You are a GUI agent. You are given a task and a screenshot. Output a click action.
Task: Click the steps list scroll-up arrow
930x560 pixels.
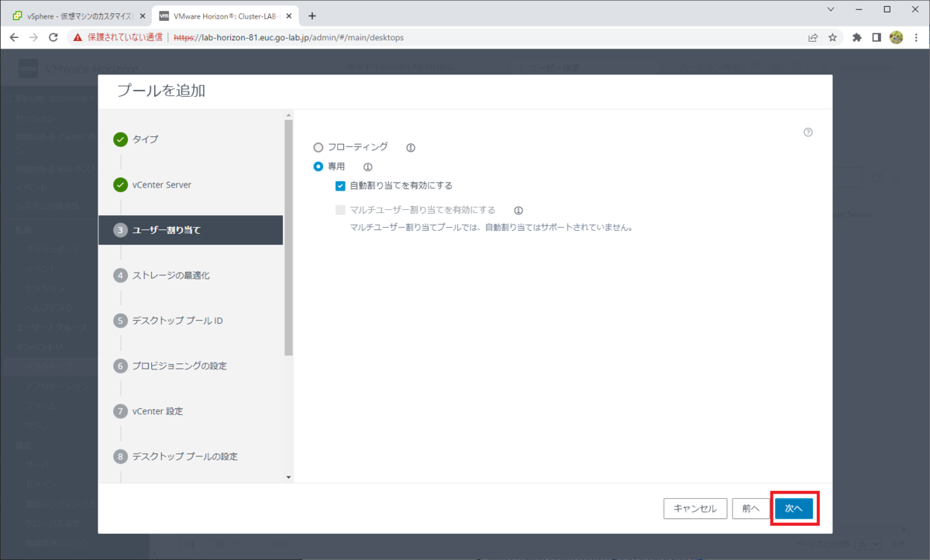click(x=289, y=115)
